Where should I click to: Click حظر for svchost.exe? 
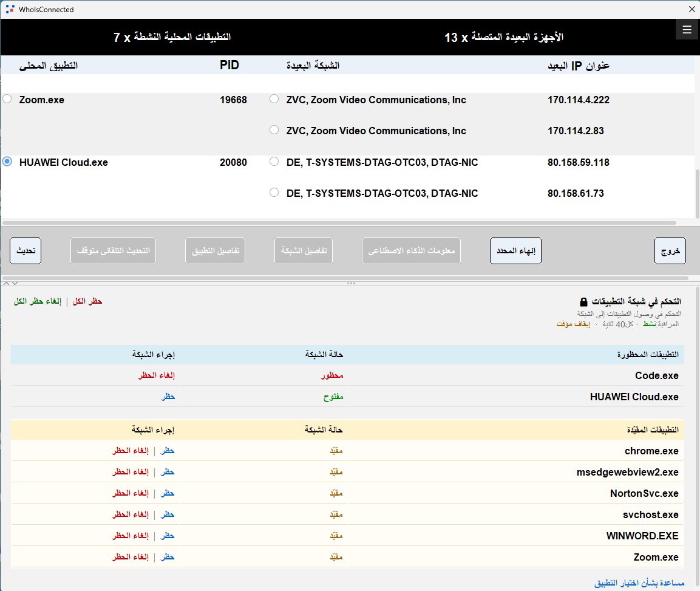tap(168, 514)
